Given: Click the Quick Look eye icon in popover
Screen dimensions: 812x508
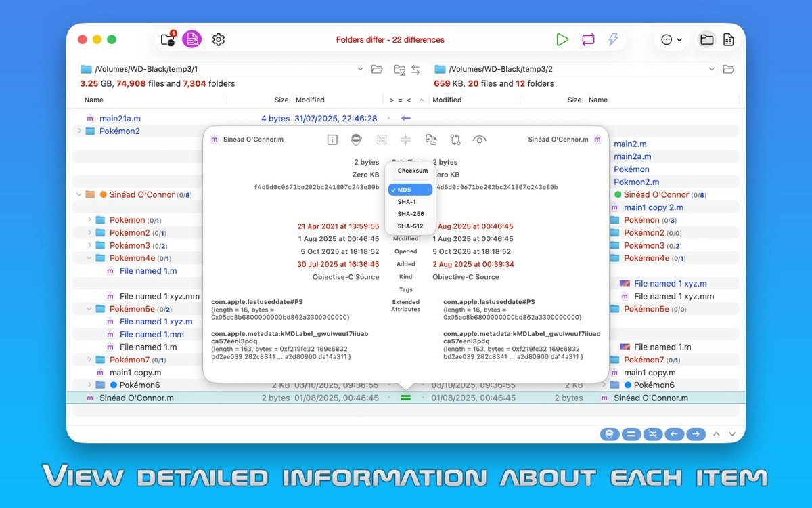Looking at the screenshot, I should pos(479,140).
